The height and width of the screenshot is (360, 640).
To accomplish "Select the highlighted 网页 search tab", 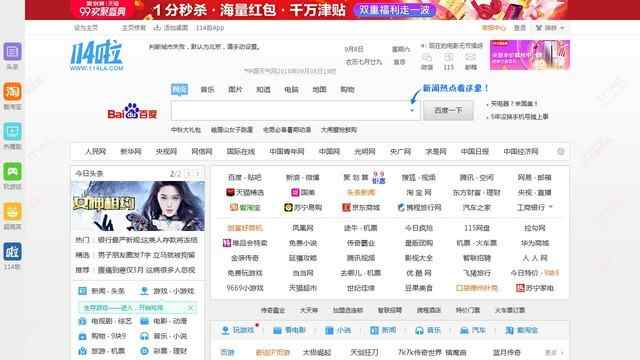I will (x=180, y=89).
